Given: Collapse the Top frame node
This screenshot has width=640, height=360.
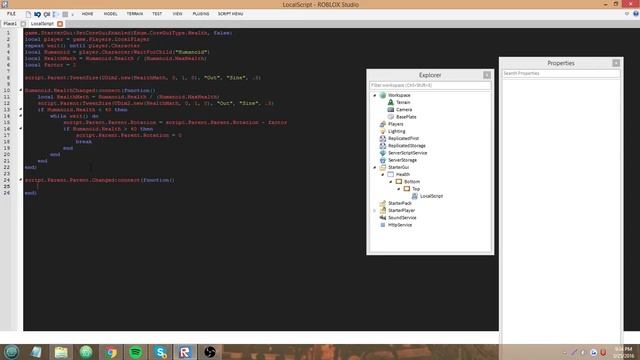Looking at the screenshot, I should coord(399,189).
